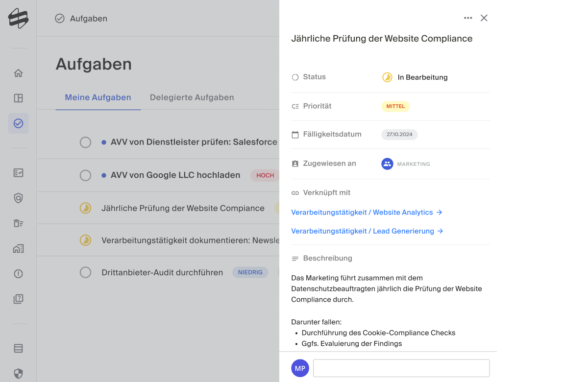Click the Priorität field icon

pyautogui.click(x=295, y=106)
